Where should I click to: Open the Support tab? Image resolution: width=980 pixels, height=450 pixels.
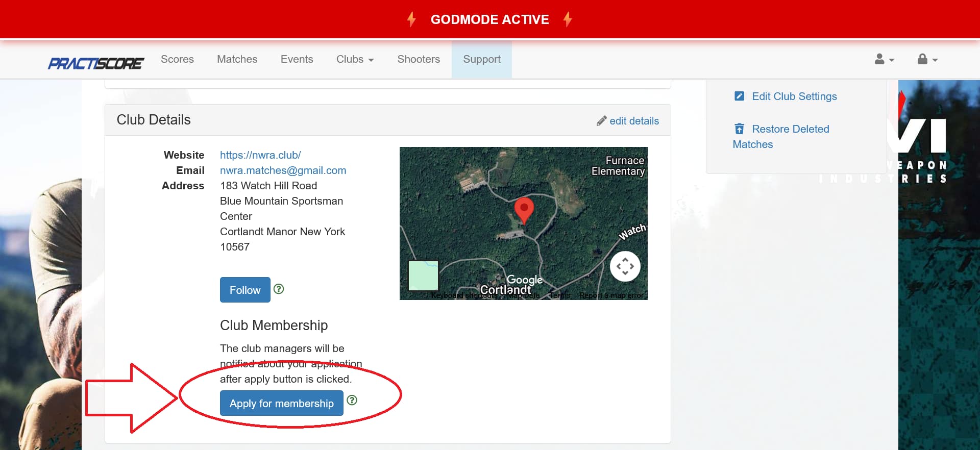click(x=481, y=59)
